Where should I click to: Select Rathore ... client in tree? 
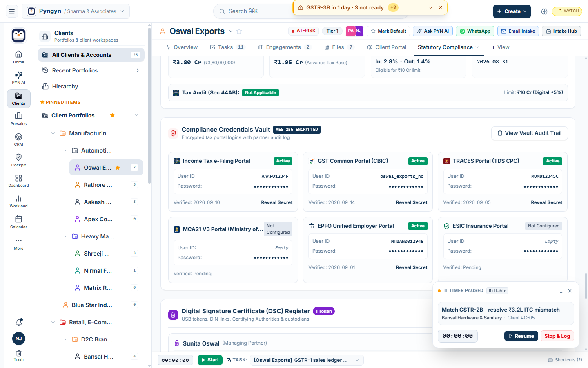pos(106,185)
